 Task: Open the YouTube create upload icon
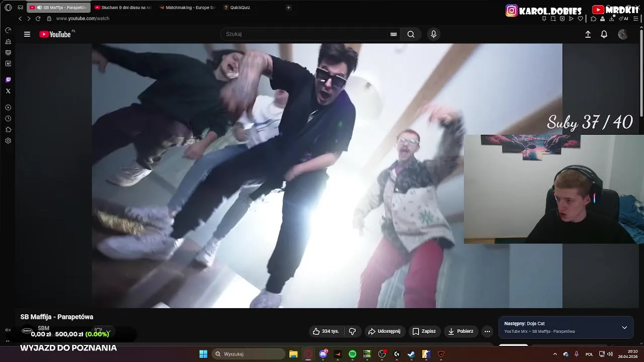point(588,34)
